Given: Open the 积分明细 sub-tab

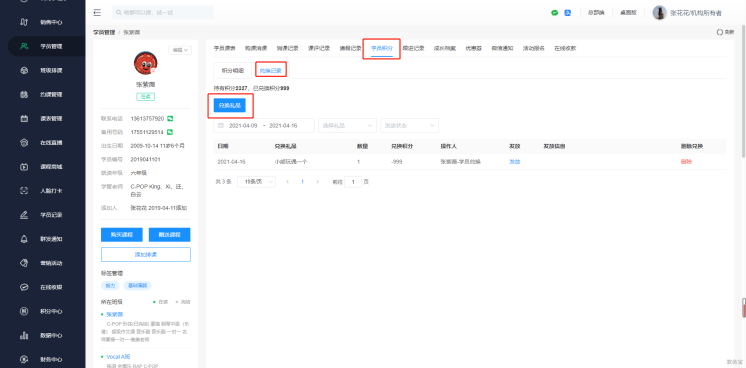Looking at the screenshot, I should 233,70.
